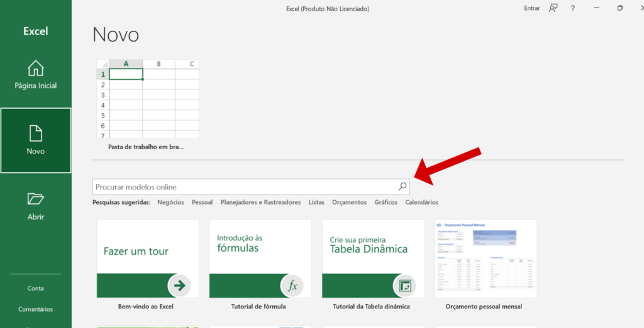Open the Orçamento Pessoal Mensal template thumbnail

(x=486, y=259)
